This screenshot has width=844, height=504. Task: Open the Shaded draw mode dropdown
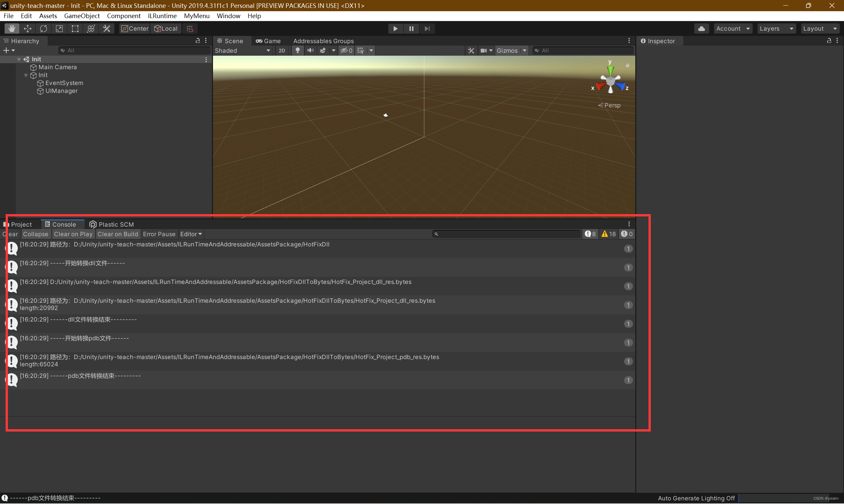243,50
